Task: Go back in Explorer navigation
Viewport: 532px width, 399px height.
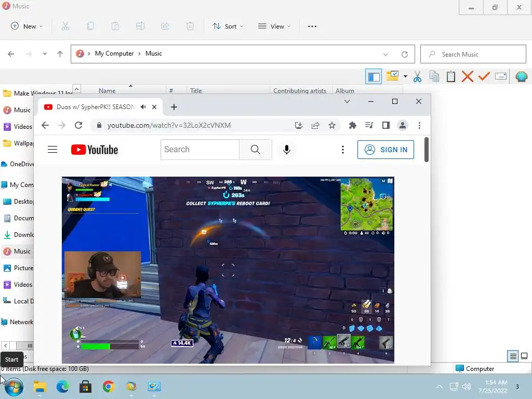Action: point(11,54)
